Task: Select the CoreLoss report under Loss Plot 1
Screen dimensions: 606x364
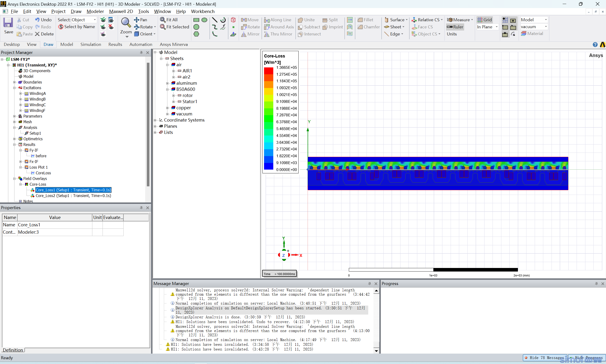Action: click(43, 173)
